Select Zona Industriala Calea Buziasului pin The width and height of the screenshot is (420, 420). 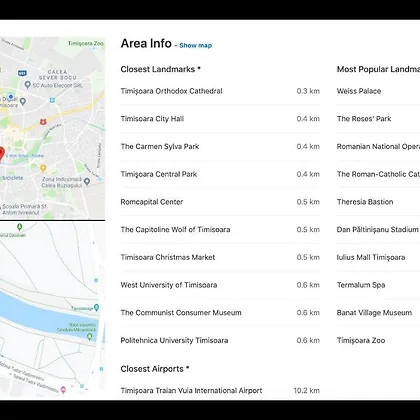87,181
